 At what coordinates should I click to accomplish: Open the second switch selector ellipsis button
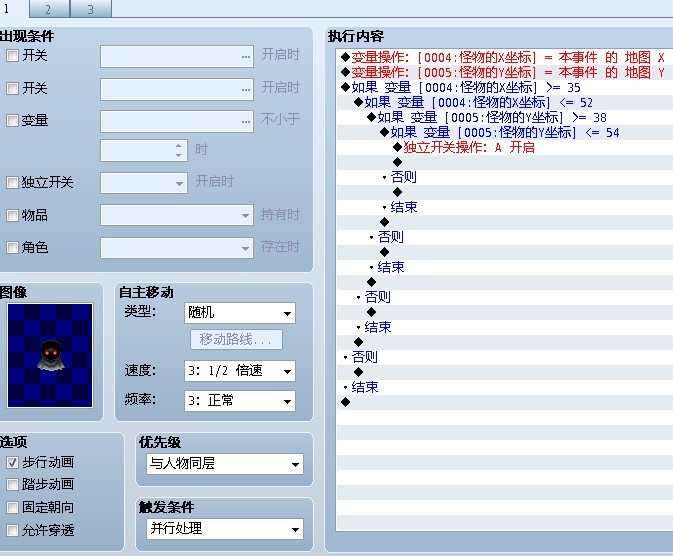point(246,89)
